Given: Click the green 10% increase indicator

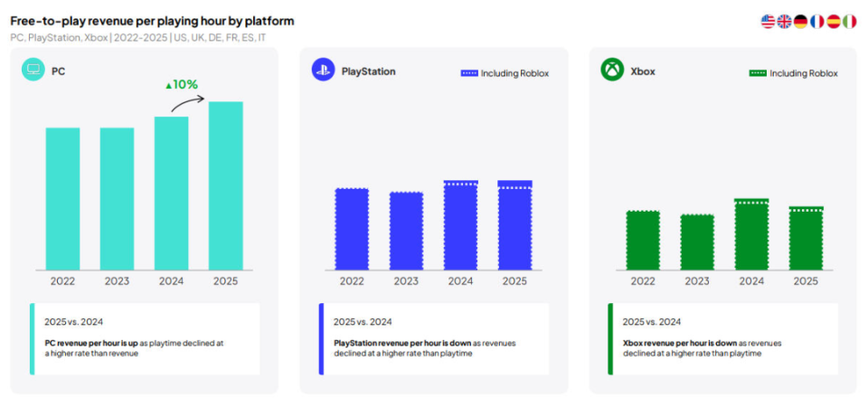Looking at the screenshot, I should [181, 85].
